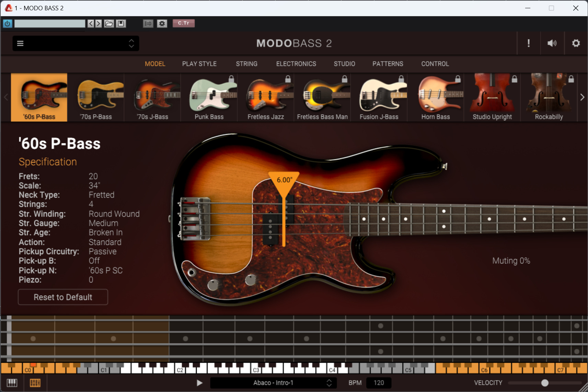The height and width of the screenshot is (392, 588).
Task: Step presets with up-down arrows
Action: (131, 43)
